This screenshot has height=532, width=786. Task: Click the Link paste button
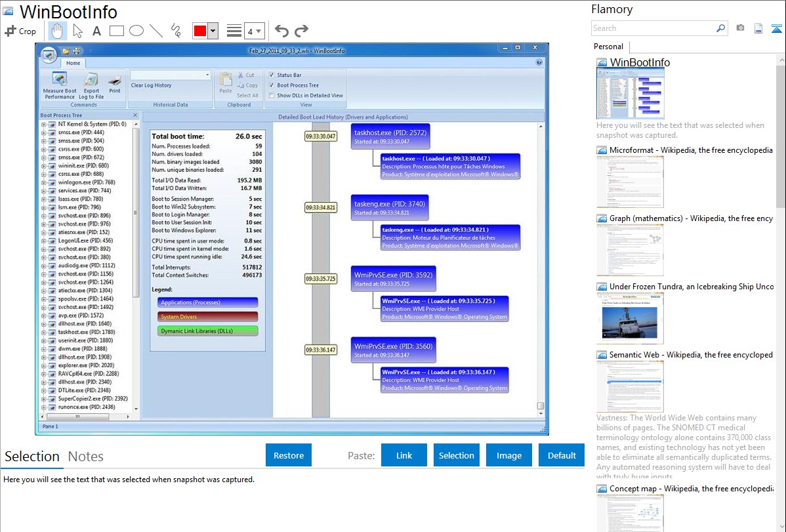(404, 455)
